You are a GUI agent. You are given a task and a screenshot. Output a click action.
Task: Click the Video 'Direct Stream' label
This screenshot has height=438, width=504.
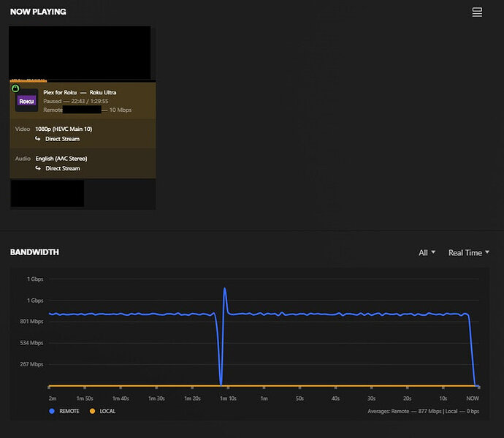pos(62,139)
